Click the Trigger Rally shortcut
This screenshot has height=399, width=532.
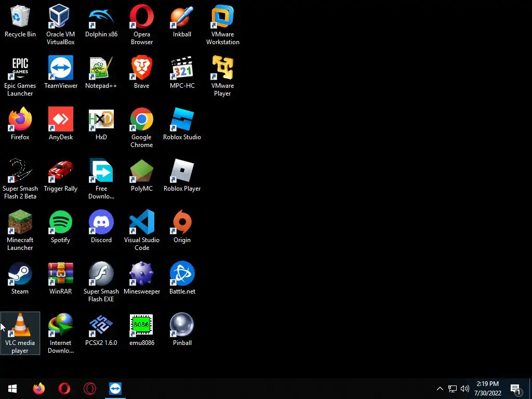point(60,176)
